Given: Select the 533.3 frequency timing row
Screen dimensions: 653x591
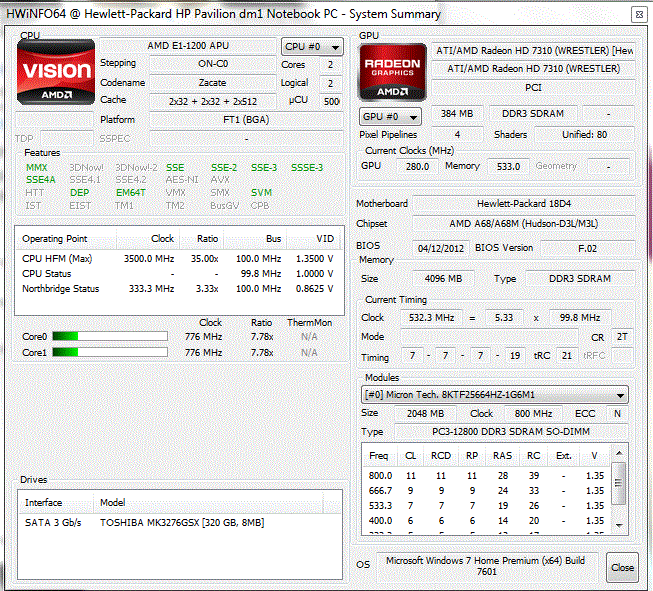Looking at the screenshot, I should point(486,506).
